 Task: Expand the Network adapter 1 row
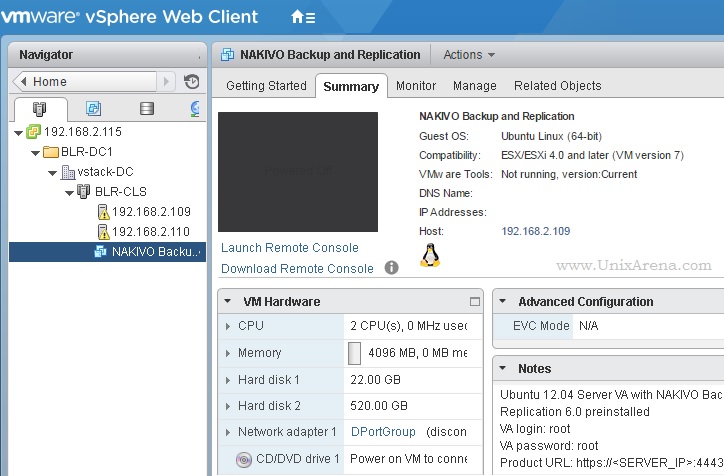tap(228, 433)
